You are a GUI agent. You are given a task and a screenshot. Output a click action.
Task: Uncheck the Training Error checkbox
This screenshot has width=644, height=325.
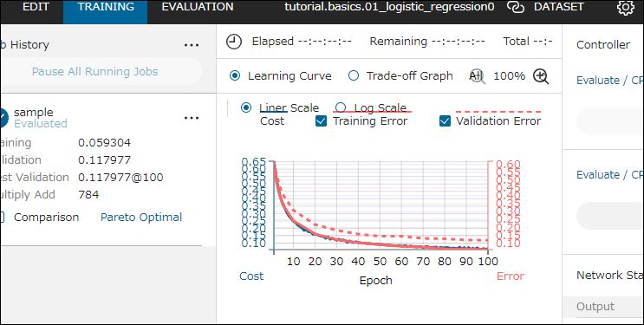[x=321, y=121]
